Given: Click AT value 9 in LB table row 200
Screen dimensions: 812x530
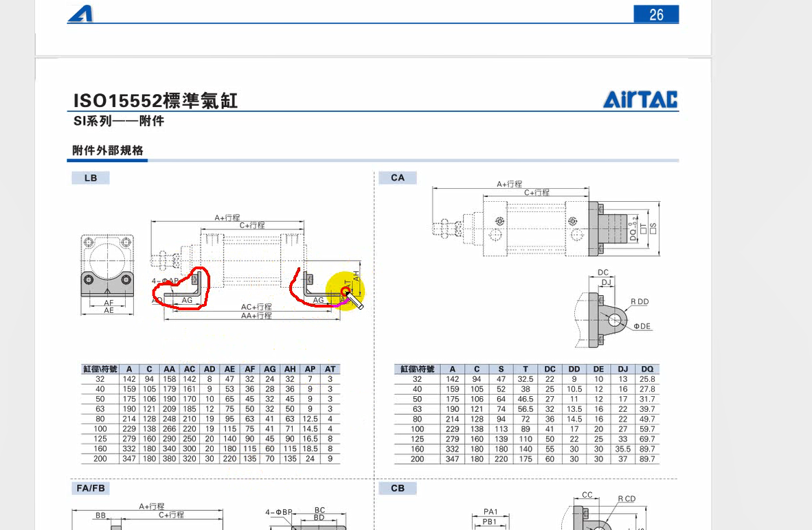Looking at the screenshot, I should 330,459.
